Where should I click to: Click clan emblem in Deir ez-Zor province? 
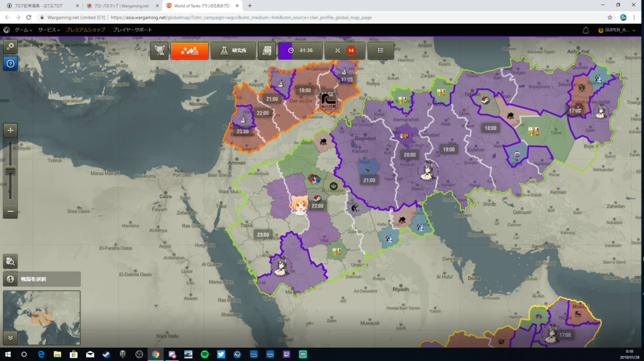(328, 101)
